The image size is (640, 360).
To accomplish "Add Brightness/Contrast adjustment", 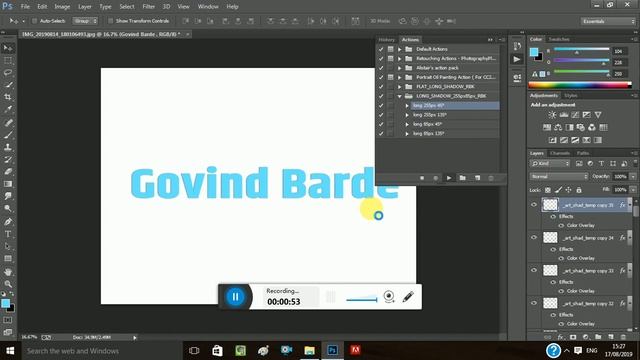I will 552,115.
